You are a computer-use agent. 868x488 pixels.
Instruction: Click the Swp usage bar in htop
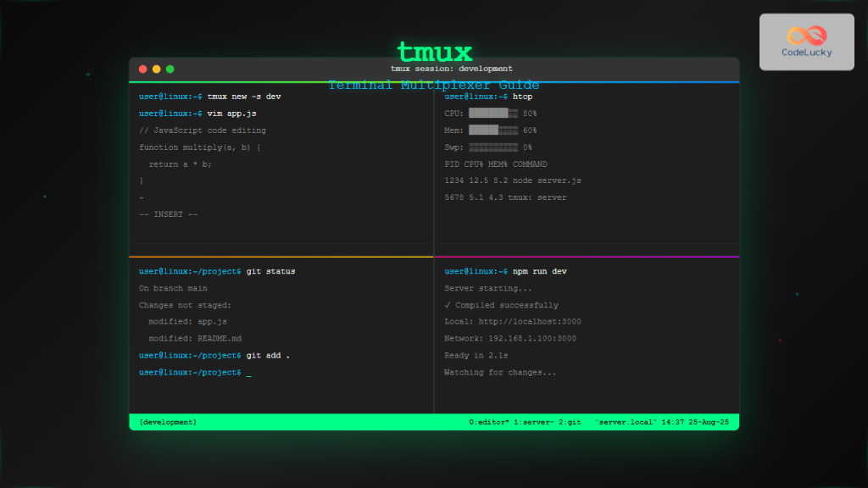[x=494, y=147]
